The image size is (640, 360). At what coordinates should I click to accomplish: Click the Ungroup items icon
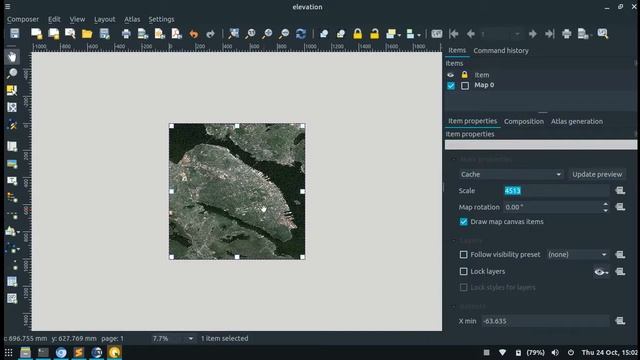click(341, 33)
